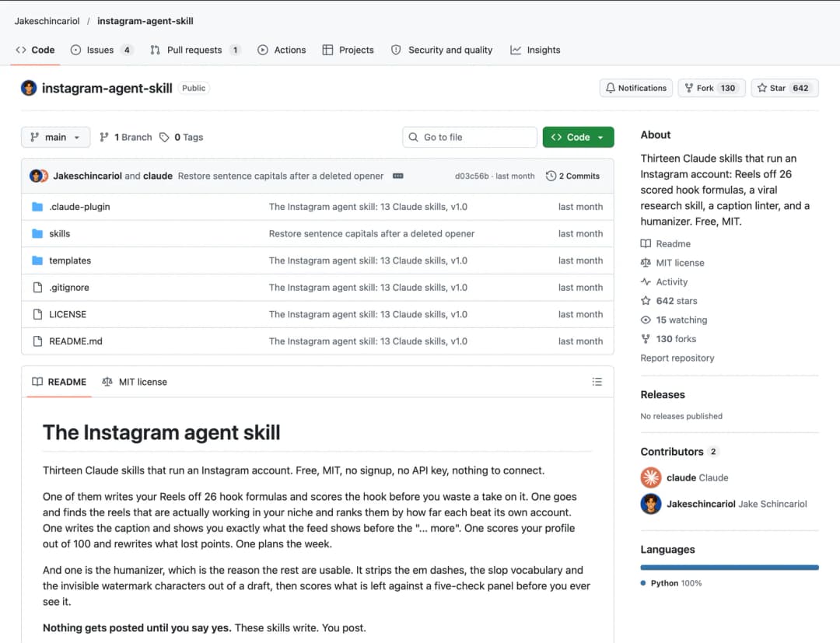Click the Python 100% language entry
This screenshot has height=643, width=840.
coord(671,583)
